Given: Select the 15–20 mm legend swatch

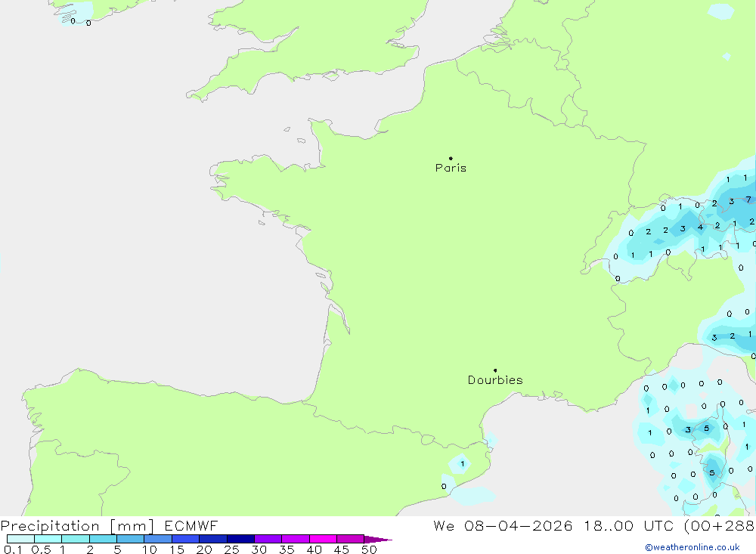Looking at the screenshot, I should 186,539.
